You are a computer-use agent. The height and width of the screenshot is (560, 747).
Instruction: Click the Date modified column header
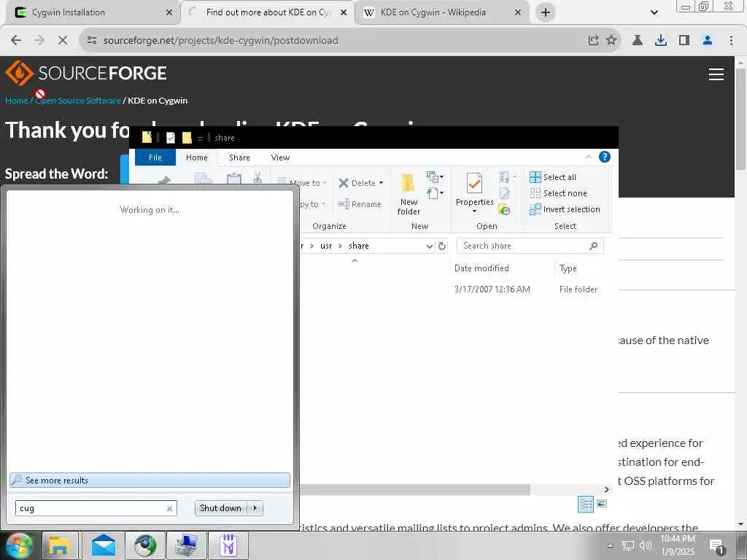(x=481, y=268)
